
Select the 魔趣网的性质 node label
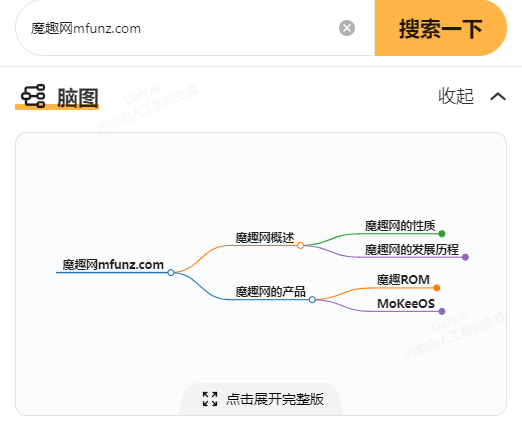click(400, 226)
